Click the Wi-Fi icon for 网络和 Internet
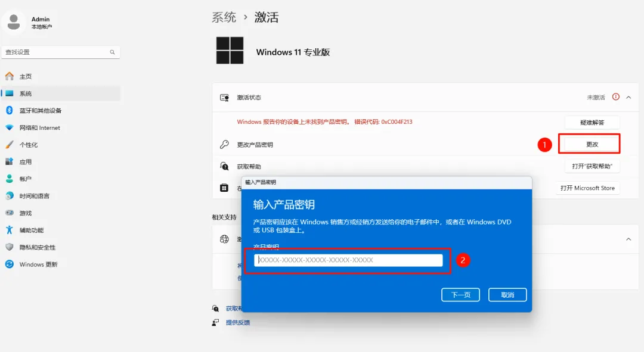644x352 pixels. pos(10,127)
